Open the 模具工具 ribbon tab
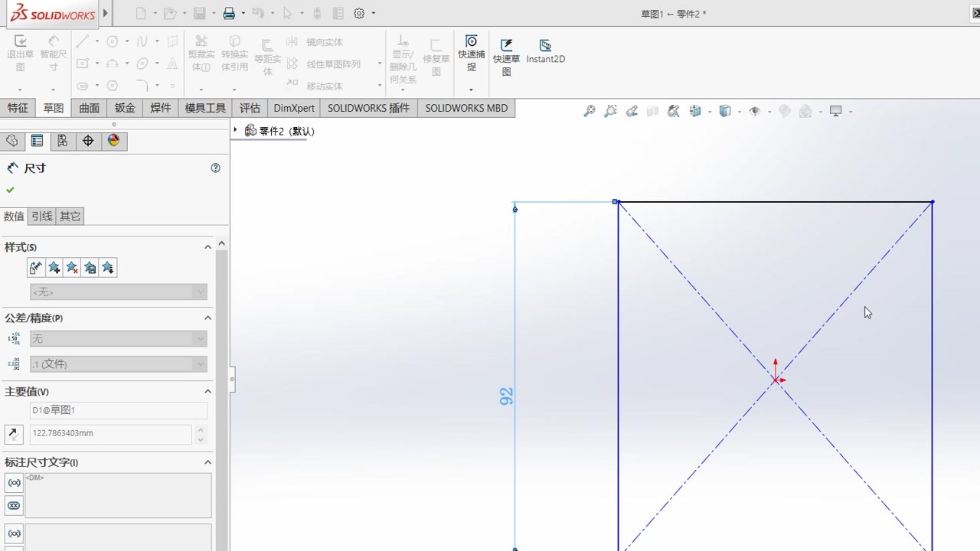 (205, 108)
